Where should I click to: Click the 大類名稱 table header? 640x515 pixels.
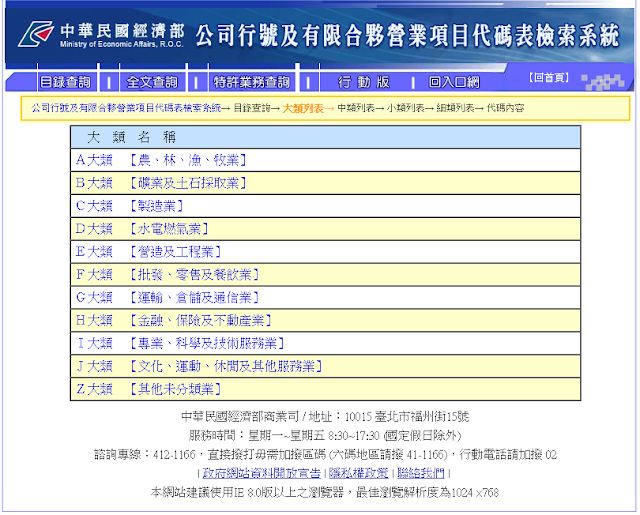click(325, 137)
